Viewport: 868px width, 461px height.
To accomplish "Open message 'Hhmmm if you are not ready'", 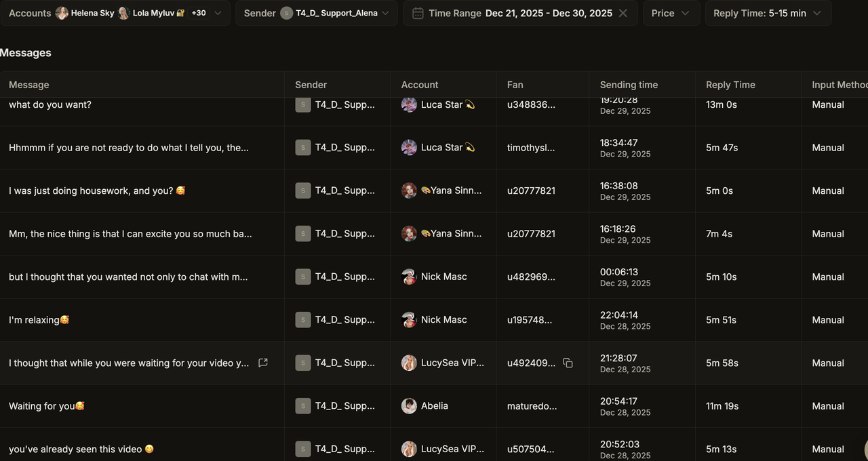I will pos(129,147).
